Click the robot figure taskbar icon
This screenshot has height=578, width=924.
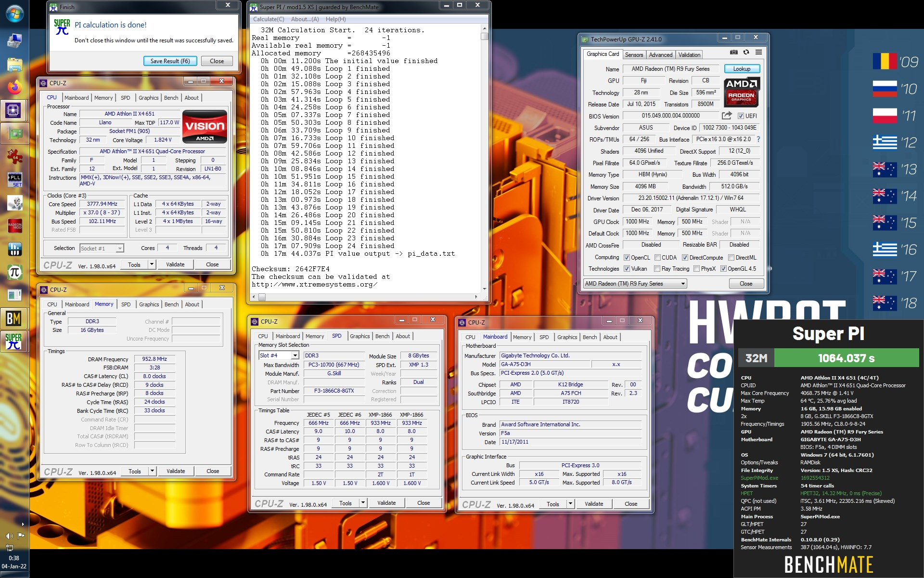click(x=14, y=203)
